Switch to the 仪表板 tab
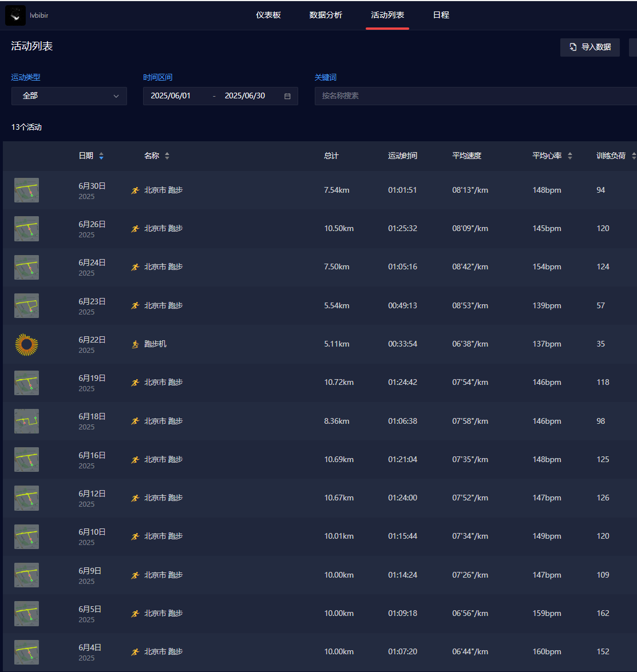 [268, 15]
